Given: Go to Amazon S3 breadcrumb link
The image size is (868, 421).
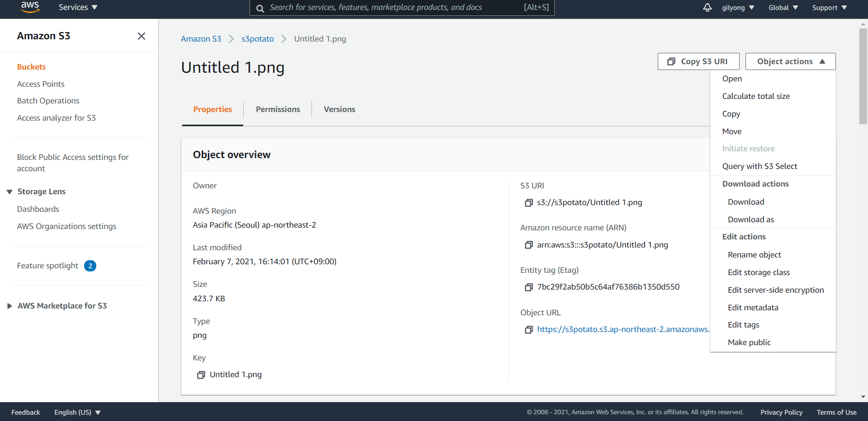Looking at the screenshot, I should pyautogui.click(x=201, y=39).
